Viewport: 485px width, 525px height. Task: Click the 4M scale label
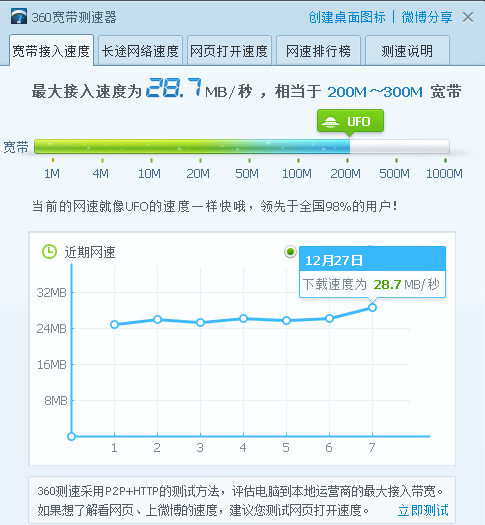click(x=100, y=173)
